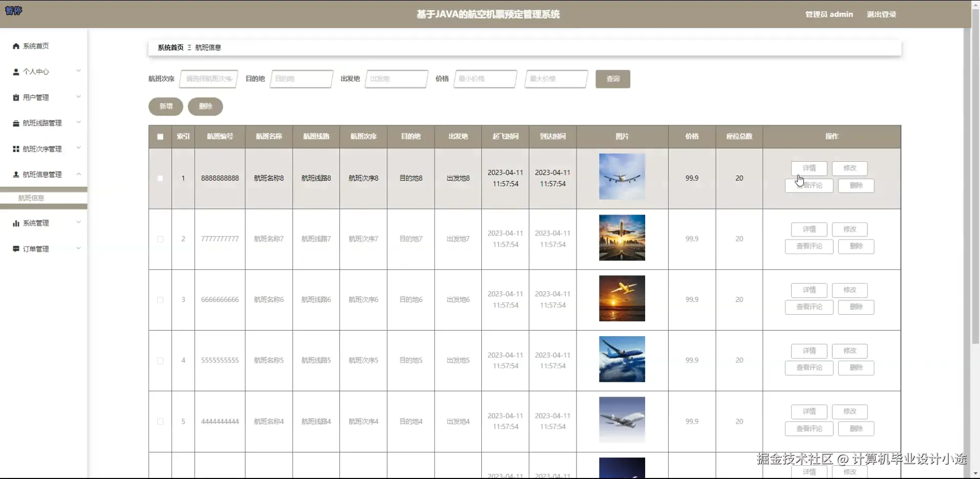
Task: Click the person icon beside 个人中心
Action: [16, 72]
